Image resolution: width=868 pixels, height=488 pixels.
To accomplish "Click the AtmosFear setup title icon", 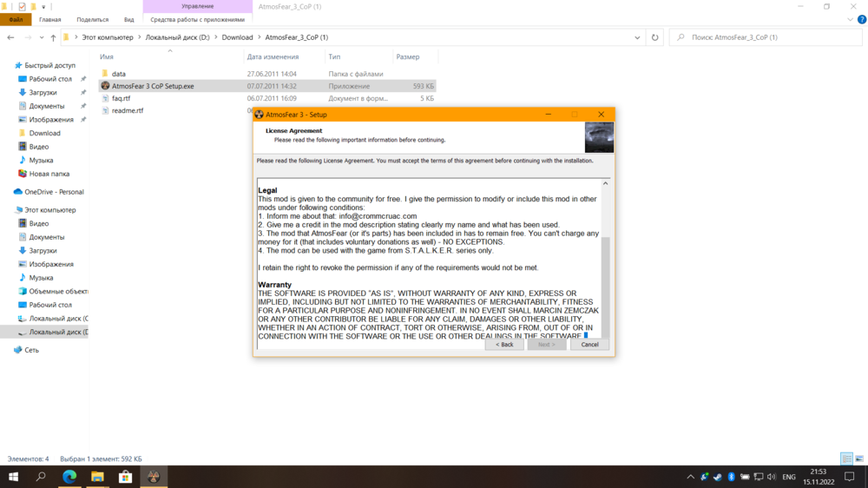I will coord(259,115).
